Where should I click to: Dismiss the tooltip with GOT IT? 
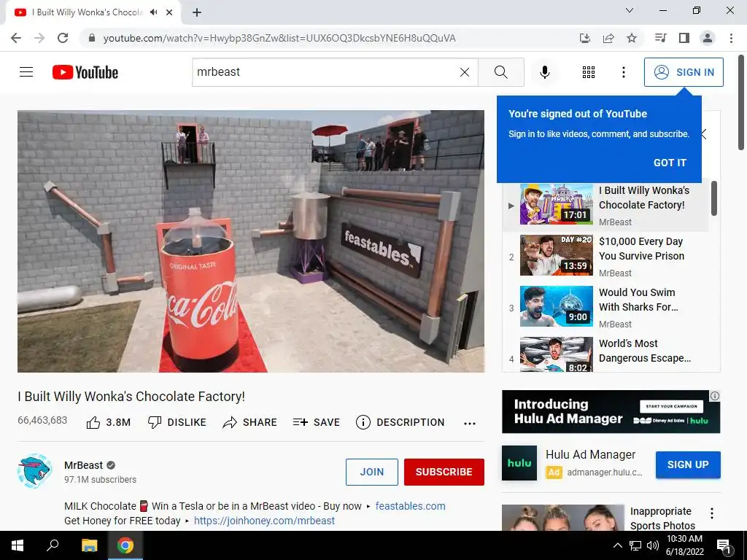coord(670,163)
